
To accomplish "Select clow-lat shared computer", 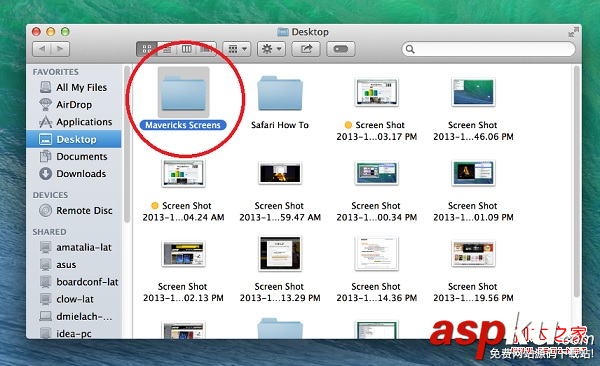I will pyautogui.click(x=74, y=299).
